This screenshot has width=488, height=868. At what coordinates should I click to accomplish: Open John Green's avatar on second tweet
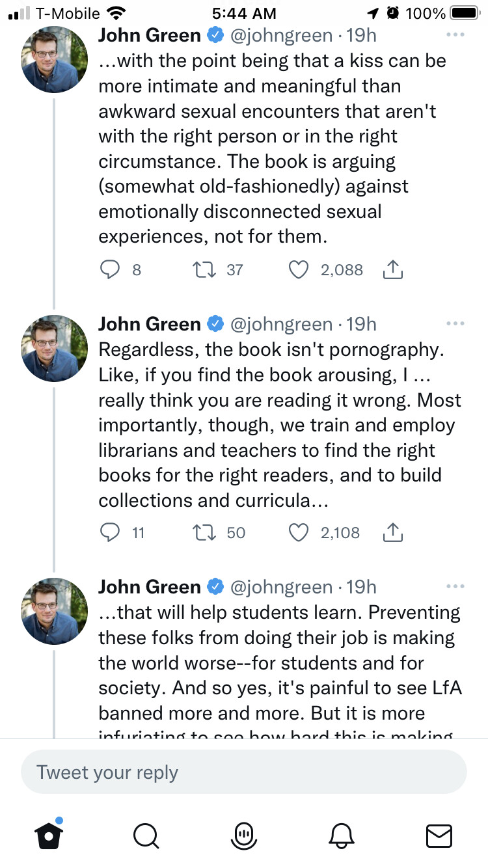click(55, 348)
